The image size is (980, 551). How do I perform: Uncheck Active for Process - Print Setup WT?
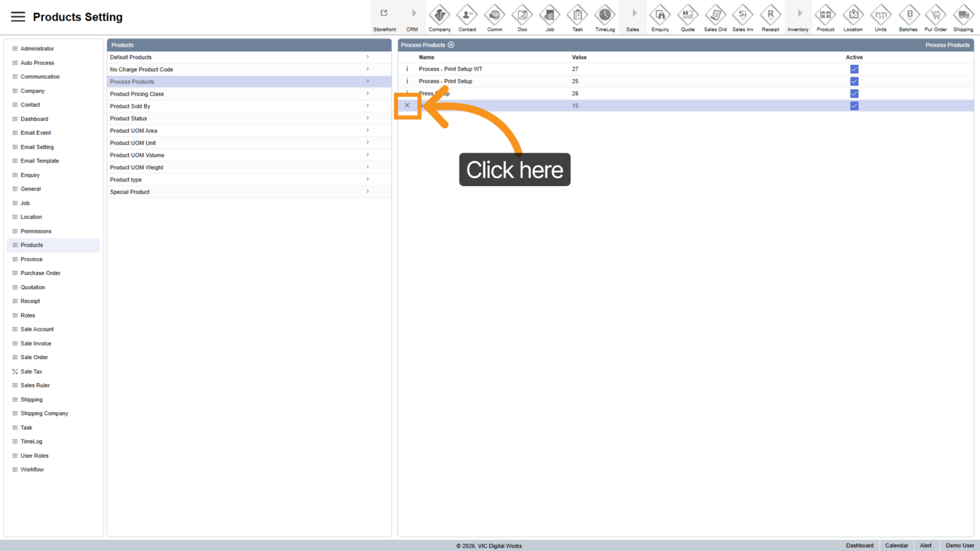coord(854,69)
